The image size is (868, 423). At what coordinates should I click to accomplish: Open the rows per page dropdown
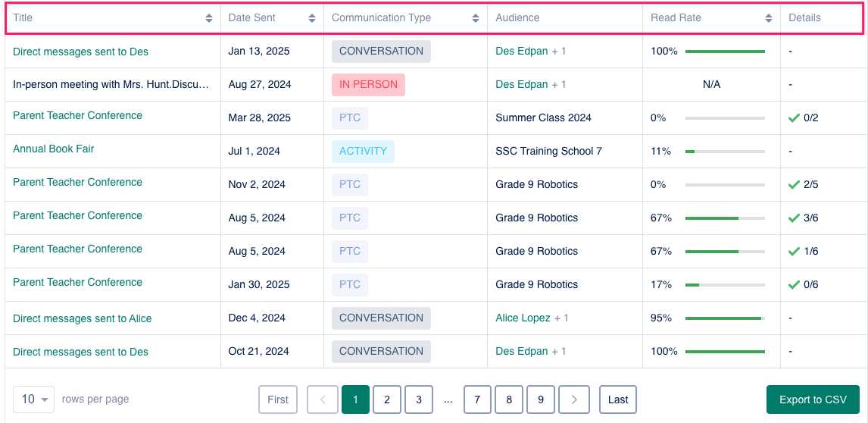34,399
